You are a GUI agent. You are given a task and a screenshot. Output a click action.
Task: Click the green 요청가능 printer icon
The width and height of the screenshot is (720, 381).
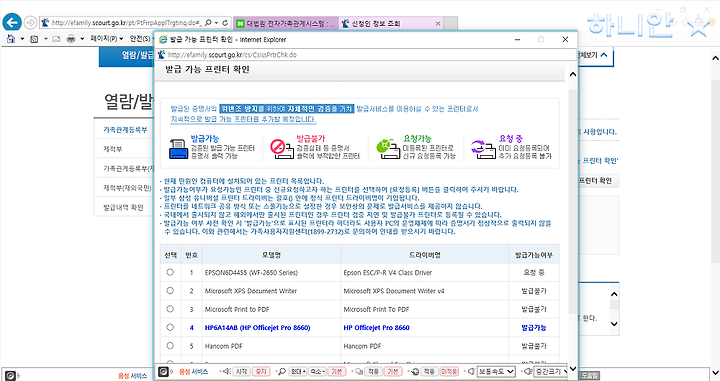(388, 149)
